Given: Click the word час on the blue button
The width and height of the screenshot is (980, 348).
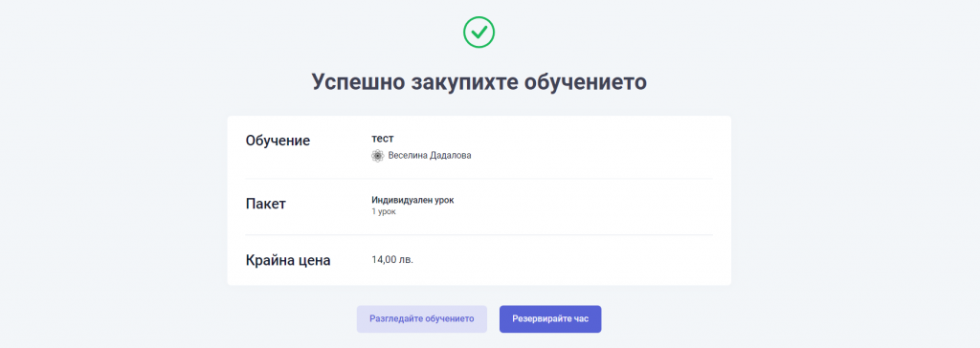Looking at the screenshot, I should tap(581, 318).
